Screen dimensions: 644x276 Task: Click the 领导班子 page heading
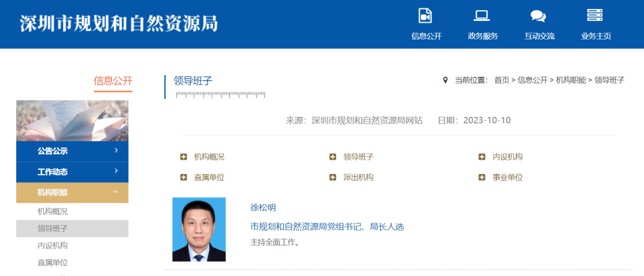point(193,81)
